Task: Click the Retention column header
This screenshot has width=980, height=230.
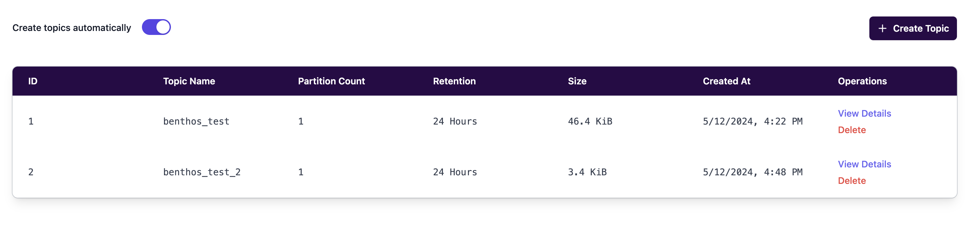Action: [454, 81]
